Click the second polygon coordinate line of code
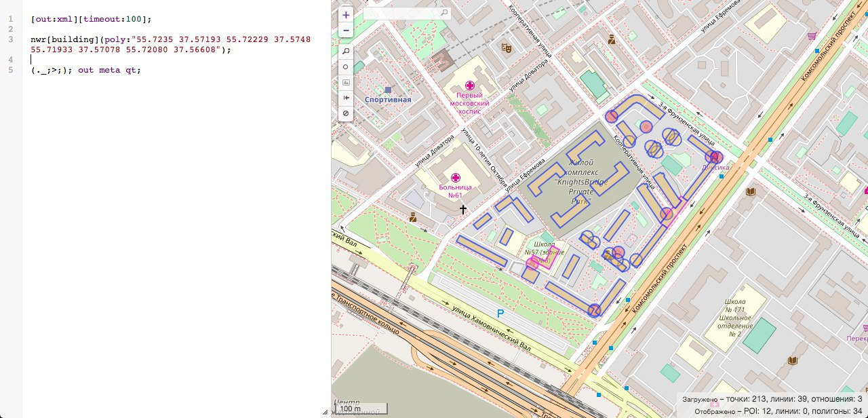Image resolution: width=868 pixels, height=418 pixels. [x=131, y=50]
